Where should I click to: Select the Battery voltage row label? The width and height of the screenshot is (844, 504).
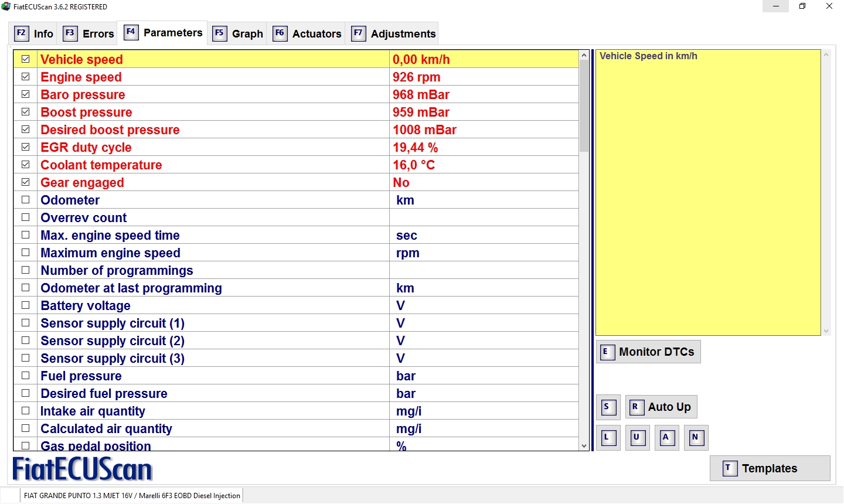click(86, 305)
